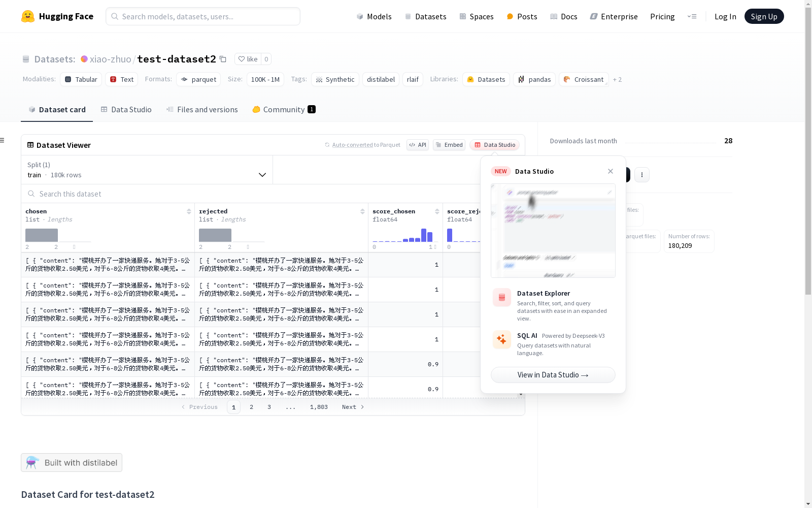Open the Files and versions tab
The image size is (812, 508).
coord(202,109)
